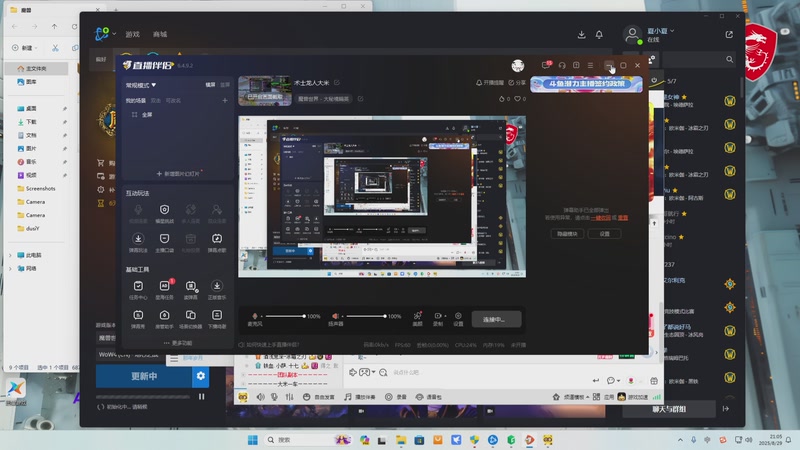Open the 常规模式 dropdown
The image size is (800, 450).
click(141, 85)
